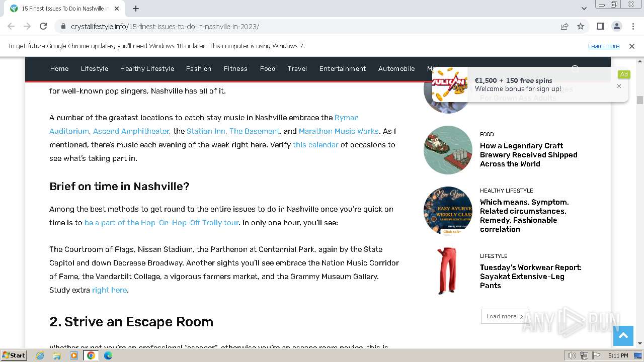Select the Fitness menu item
The image size is (644, 362).
point(235,69)
